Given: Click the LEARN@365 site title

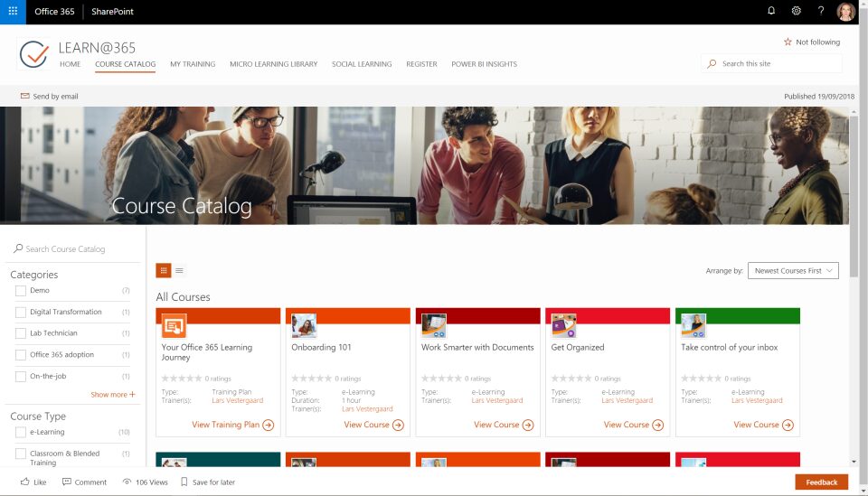Looking at the screenshot, I should (97, 48).
